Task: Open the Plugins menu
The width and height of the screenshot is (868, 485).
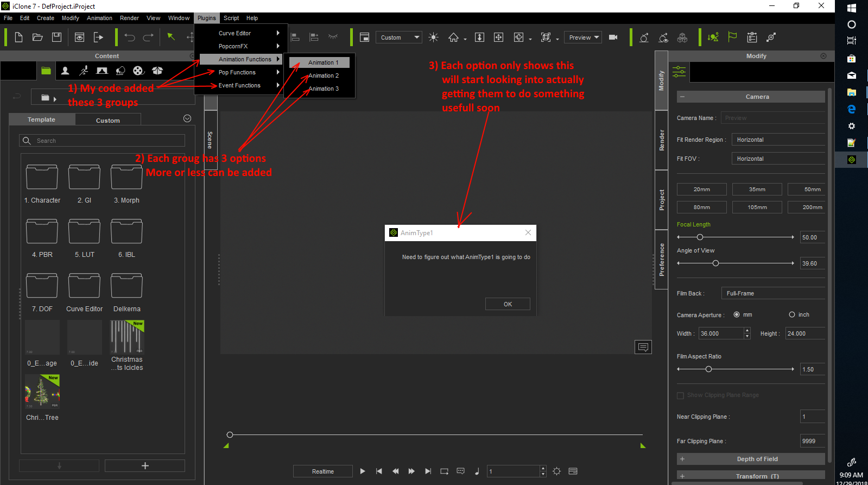Action: pos(207,18)
